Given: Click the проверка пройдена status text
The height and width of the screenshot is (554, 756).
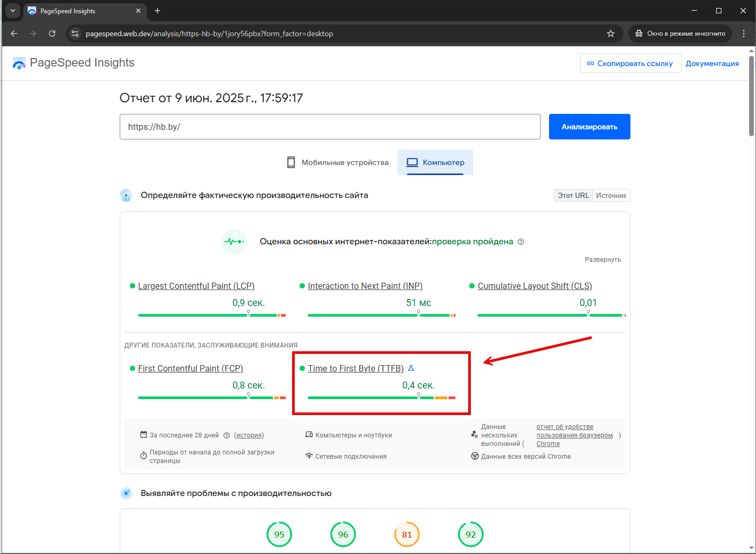Looking at the screenshot, I should 472,242.
